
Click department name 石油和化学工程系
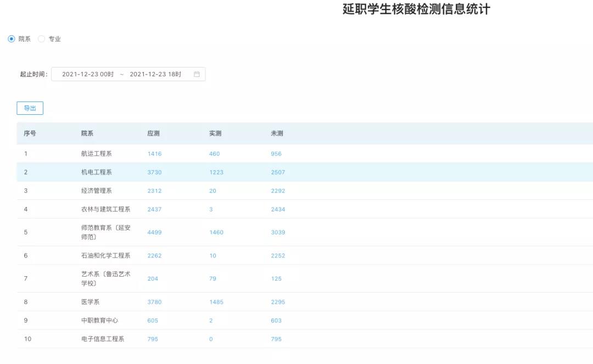[105, 255]
